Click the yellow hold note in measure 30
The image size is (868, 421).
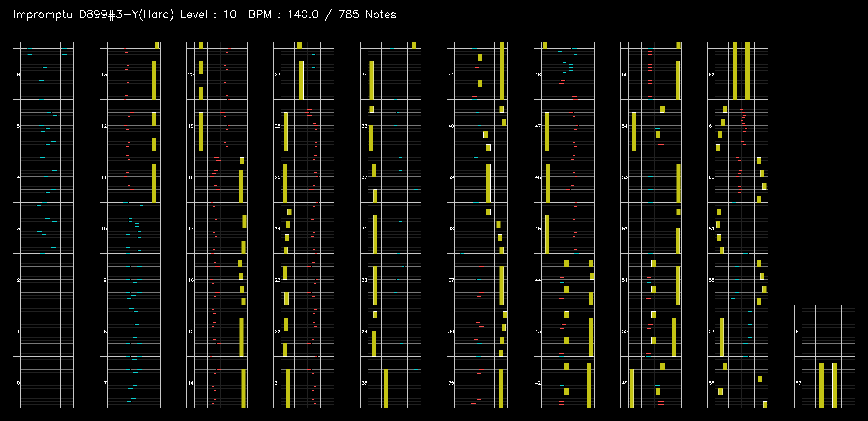(x=375, y=286)
